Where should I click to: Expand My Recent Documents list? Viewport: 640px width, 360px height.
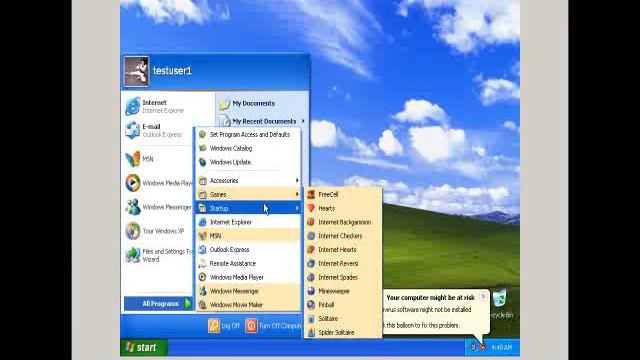pos(261,121)
